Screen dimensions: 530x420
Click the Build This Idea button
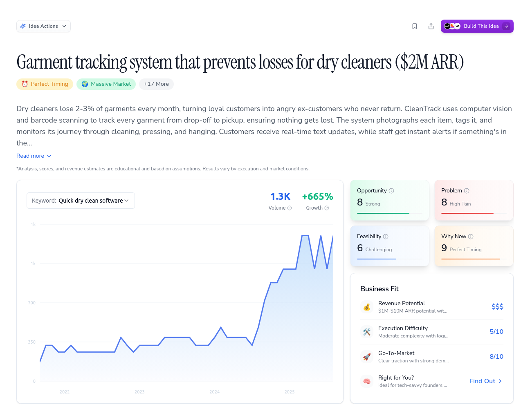point(477,26)
